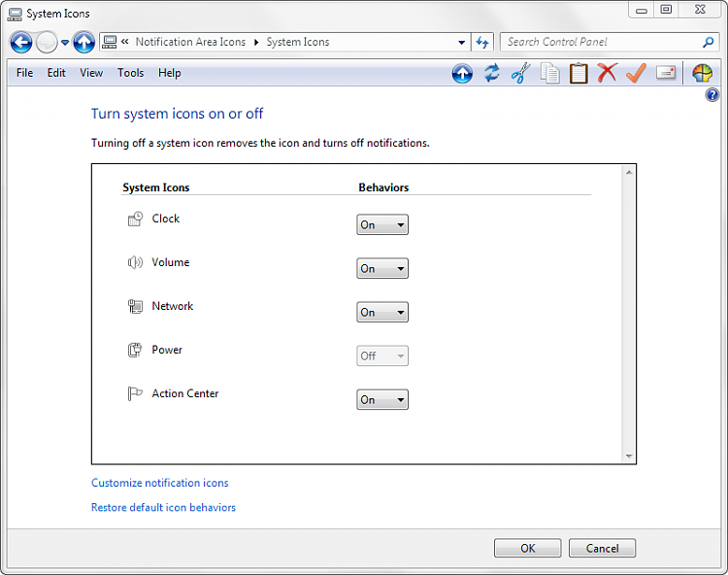
Task: Open the Network behavior dropdown
Action: (382, 312)
